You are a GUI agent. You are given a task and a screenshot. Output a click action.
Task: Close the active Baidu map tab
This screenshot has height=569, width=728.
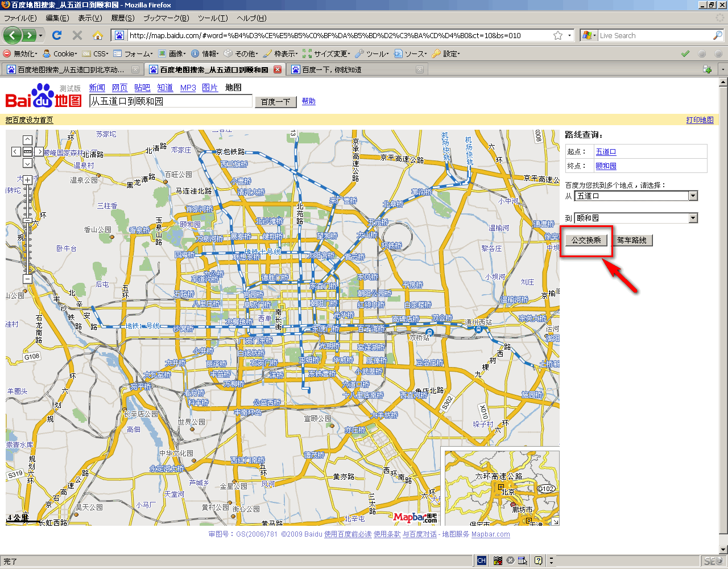point(278,69)
